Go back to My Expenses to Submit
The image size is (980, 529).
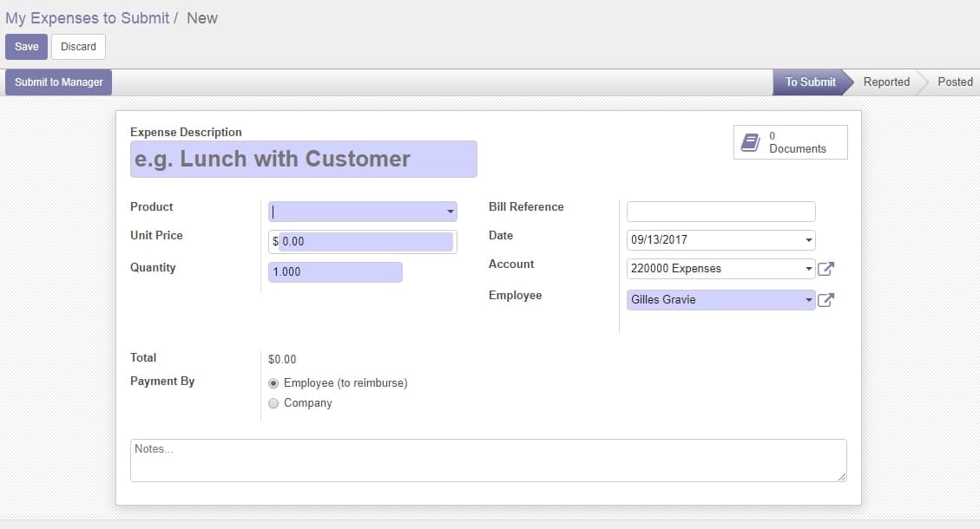(x=88, y=18)
